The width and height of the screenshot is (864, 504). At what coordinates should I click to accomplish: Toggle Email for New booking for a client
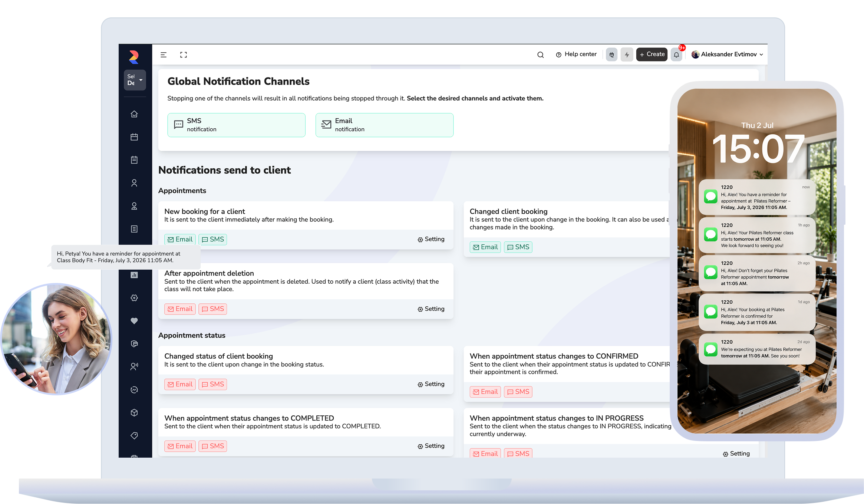(x=180, y=239)
